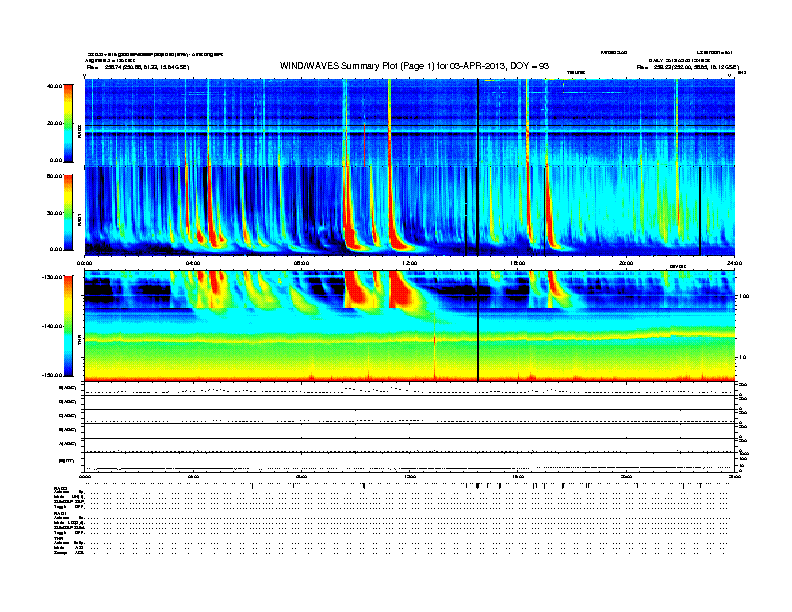Click the 20:00 tick label under RAD1 panel
The image size is (792, 612).
(x=626, y=263)
